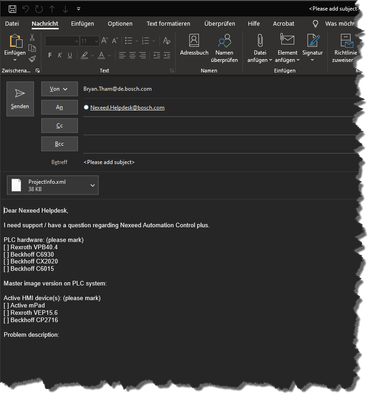Screen dimensions: 374x400
Task: Apply font color with the A icon
Action: tap(101, 55)
